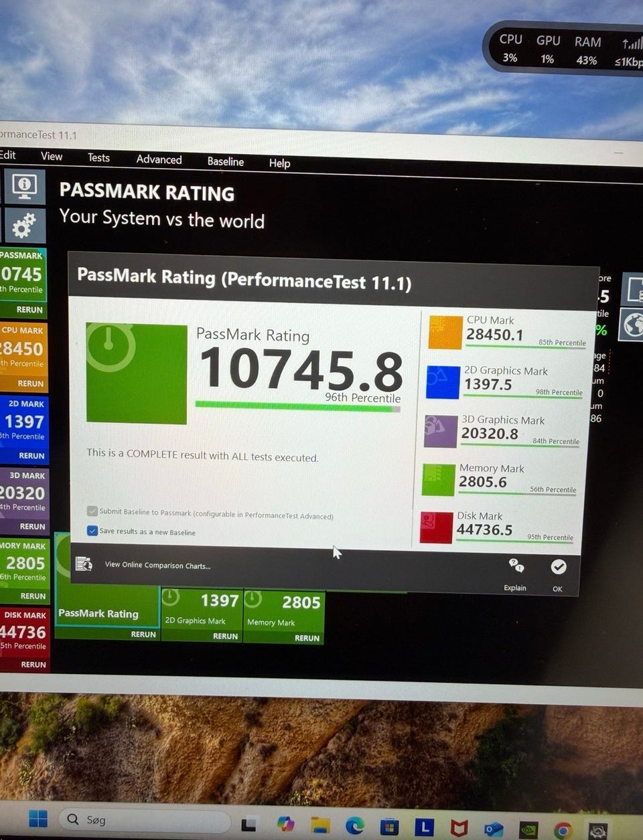Click the blue 2D Graphics Mark icon

click(x=443, y=382)
